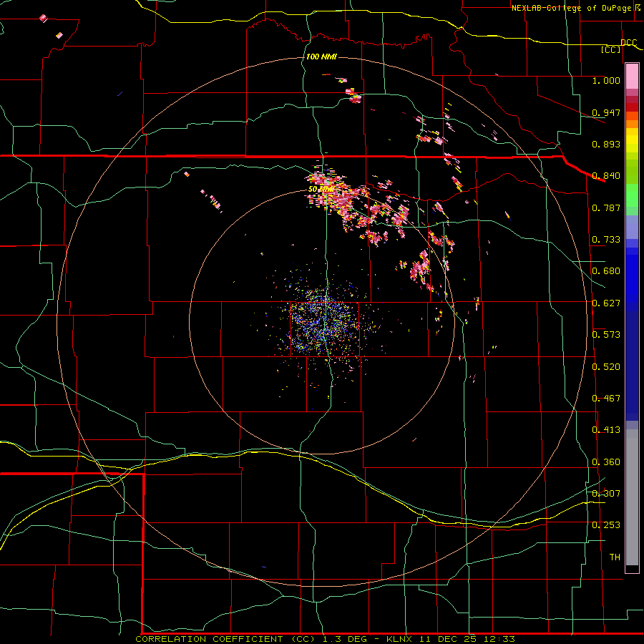
Task: Click the [CC] legend heading
Action: click(x=611, y=49)
